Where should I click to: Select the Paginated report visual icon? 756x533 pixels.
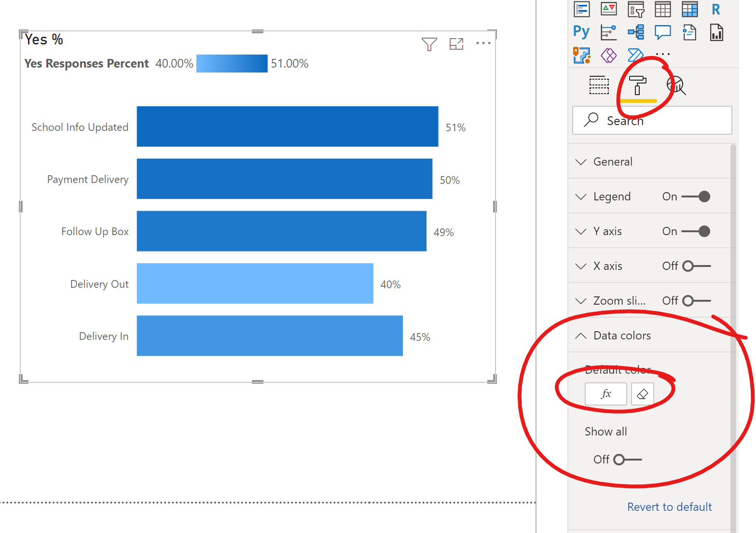[x=716, y=32]
